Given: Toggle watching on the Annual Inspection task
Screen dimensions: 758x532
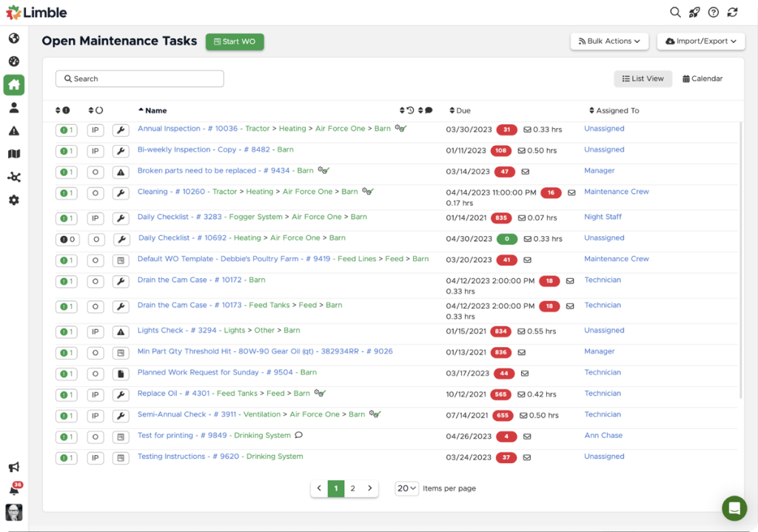Looking at the screenshot, I should click(398, 127).
